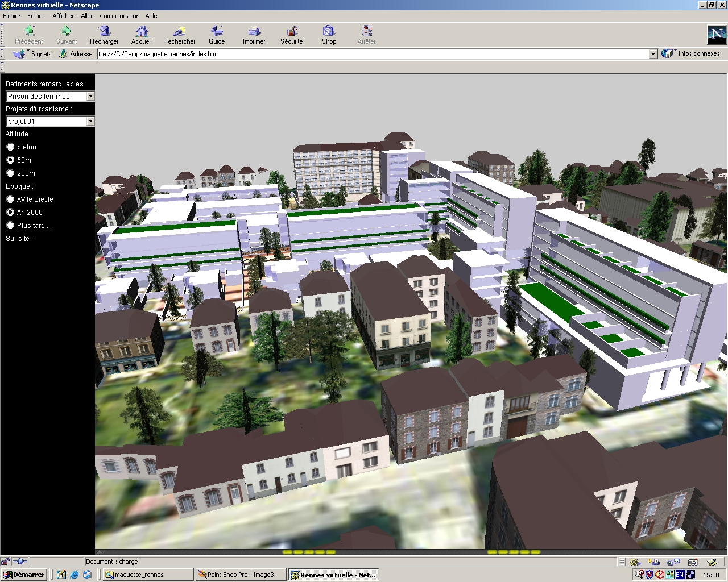Open the Projets d'urbanisme dropdown
This screenshot has height=582, width=728.
point(90,122)
